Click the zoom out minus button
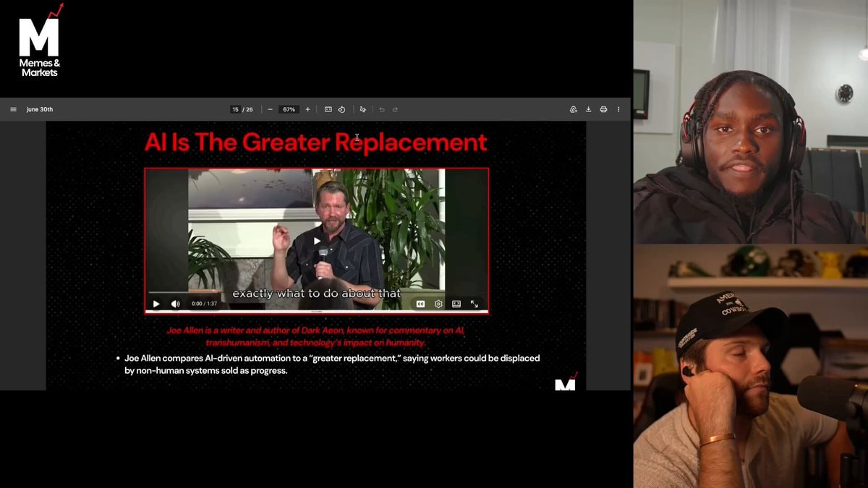This screenshot has width=868, height=488. click(x=271, y=110)
